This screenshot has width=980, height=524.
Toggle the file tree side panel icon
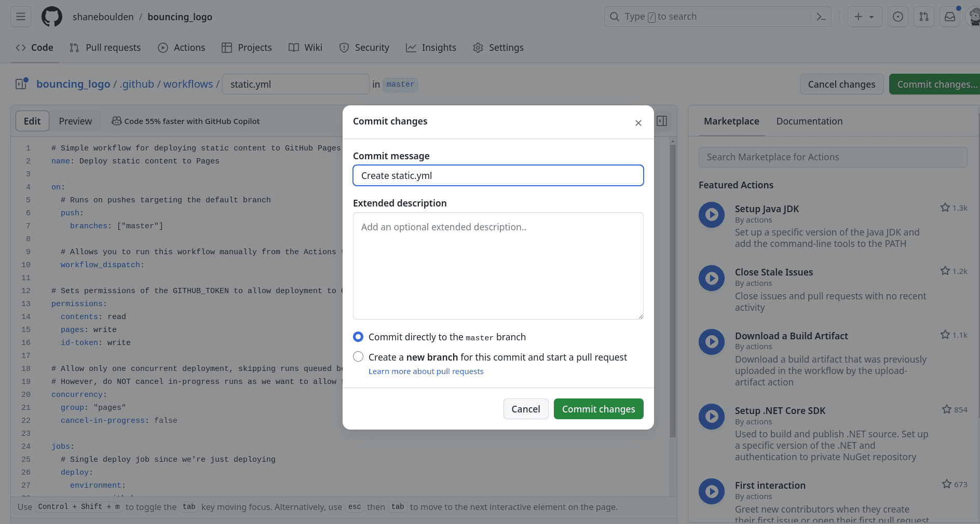(x=22, y=84)
